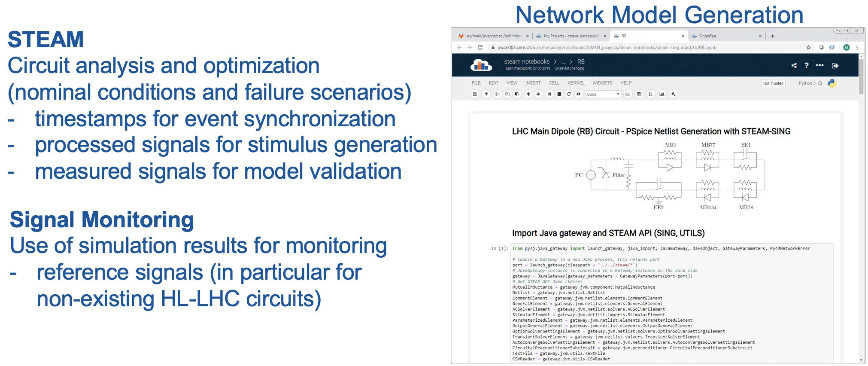Run the current cell and advance
Screen dimensions: 868x366
(549, 94)
